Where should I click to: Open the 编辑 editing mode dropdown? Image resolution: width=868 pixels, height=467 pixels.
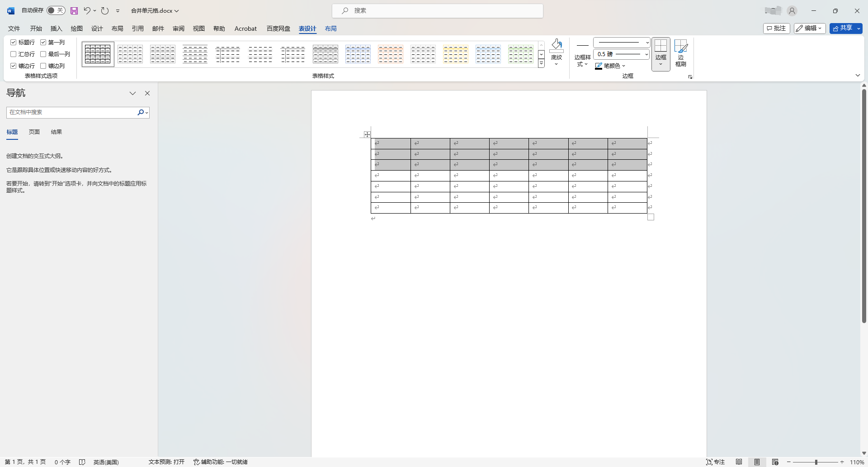pyautogui.click(x=810, y=29)
